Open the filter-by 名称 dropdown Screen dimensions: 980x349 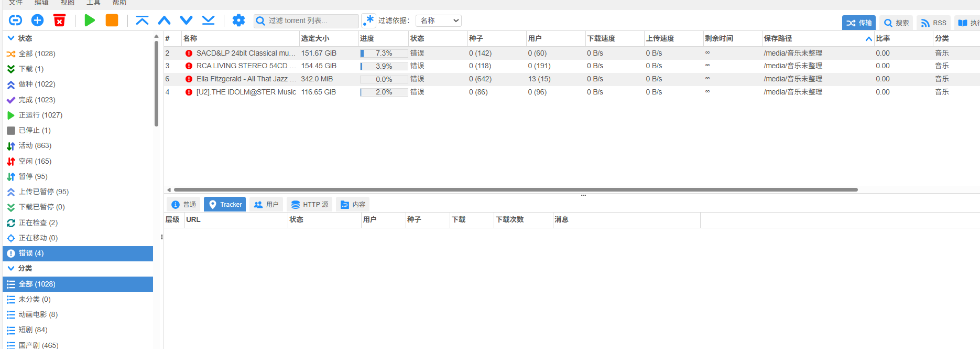pyautogui.click(x=439, y=20)
